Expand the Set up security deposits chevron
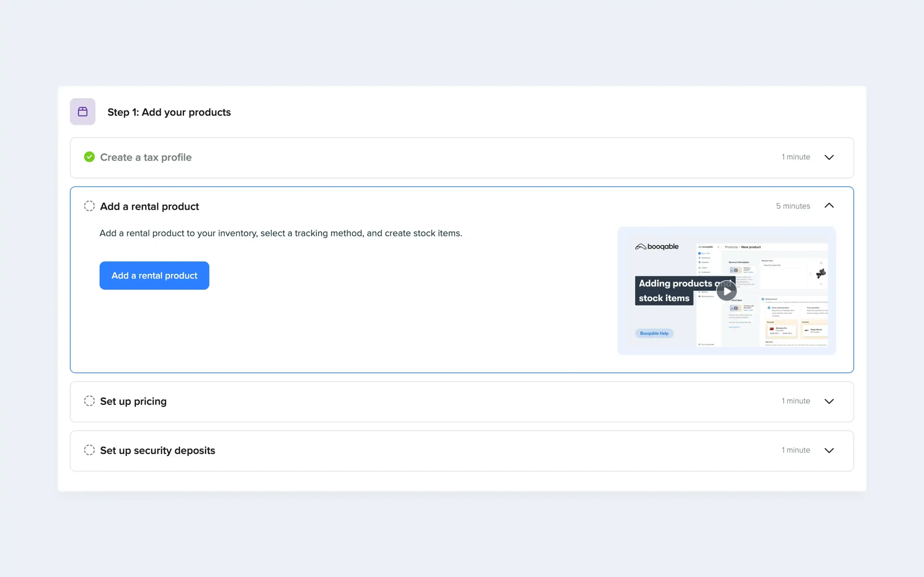 click(829, 451)
